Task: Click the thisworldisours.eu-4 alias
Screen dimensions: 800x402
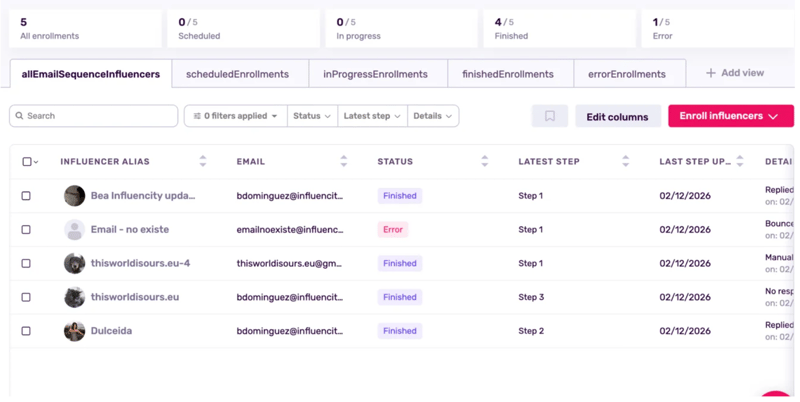Action: (x=140, y=263)
